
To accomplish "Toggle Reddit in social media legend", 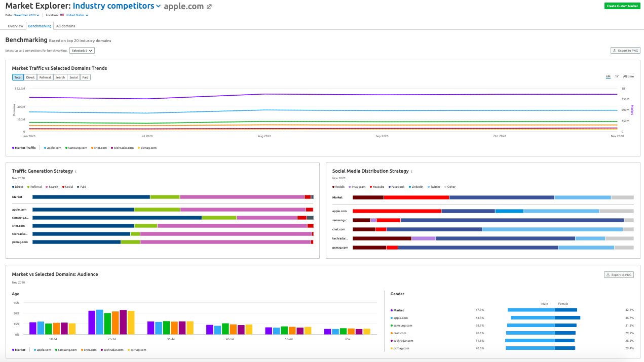I will 338,187.
